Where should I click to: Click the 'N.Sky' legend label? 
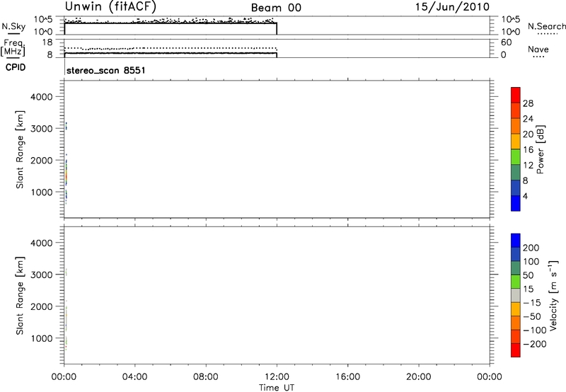click(x=13, y=26)
